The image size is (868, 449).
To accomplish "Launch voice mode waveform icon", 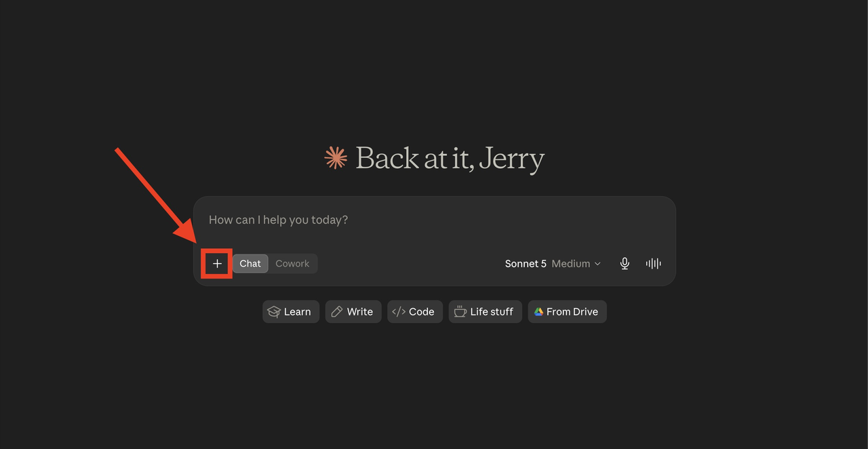I will pyautogui.click(x=653, y=264).
